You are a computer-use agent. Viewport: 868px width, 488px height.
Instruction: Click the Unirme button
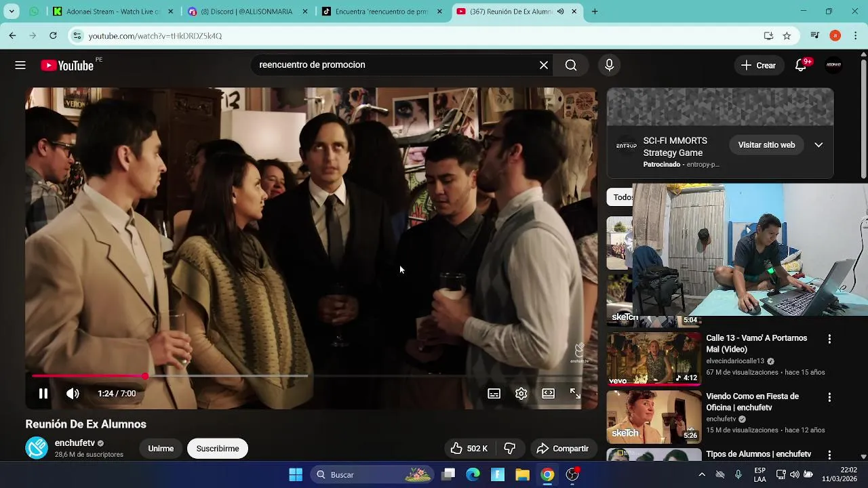click(x=161, y=449)
